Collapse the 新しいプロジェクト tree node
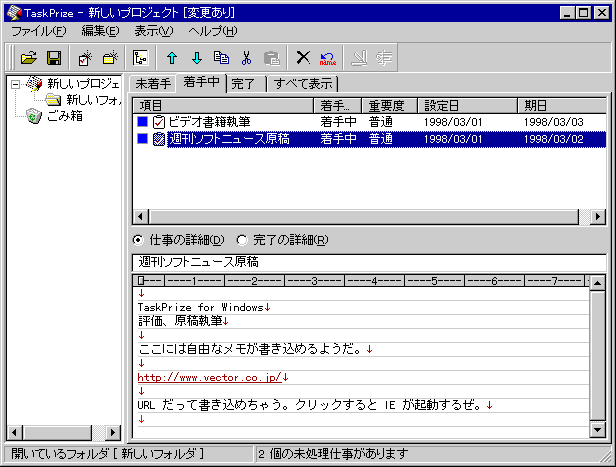 pyautogui.click(x=16, y=84)
